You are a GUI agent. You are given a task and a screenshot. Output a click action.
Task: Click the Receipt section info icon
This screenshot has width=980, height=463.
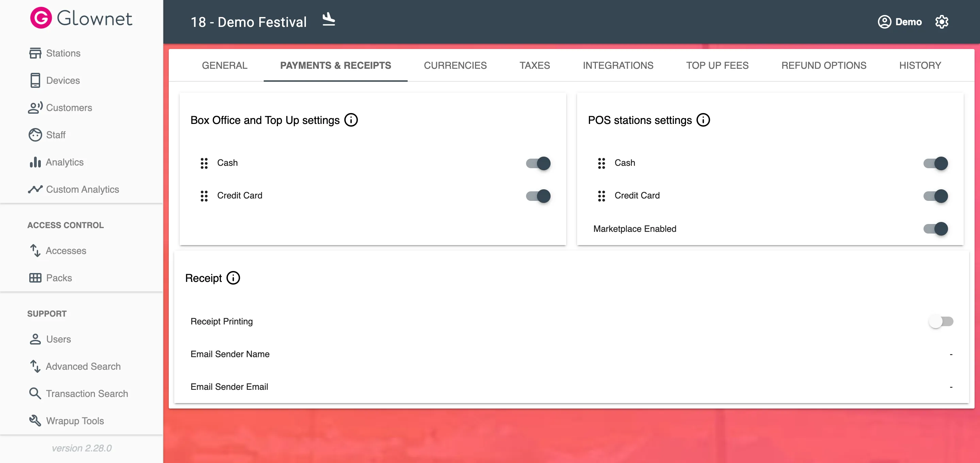coord(233,278)
